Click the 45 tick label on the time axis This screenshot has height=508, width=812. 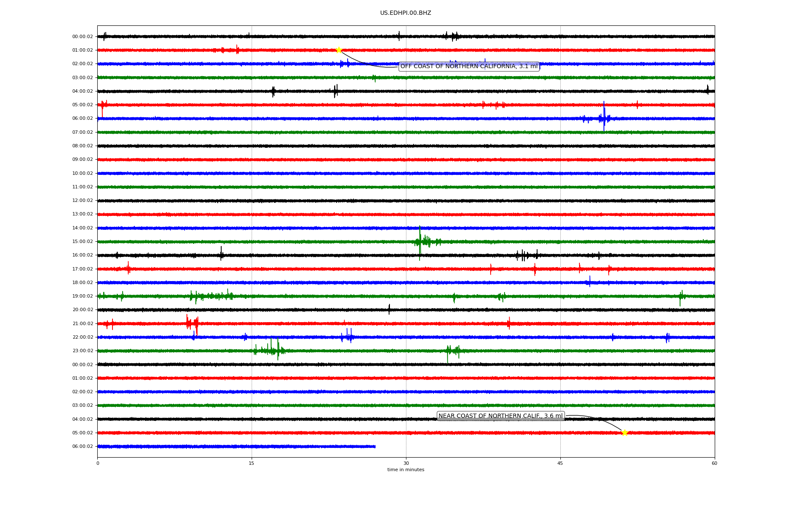(x=560, y=463)
